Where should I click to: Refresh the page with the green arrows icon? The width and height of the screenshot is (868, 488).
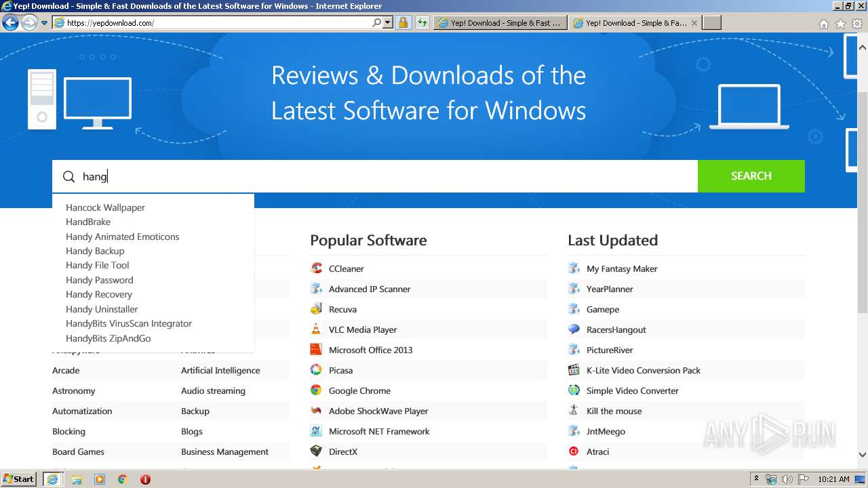tap(422, 22)
